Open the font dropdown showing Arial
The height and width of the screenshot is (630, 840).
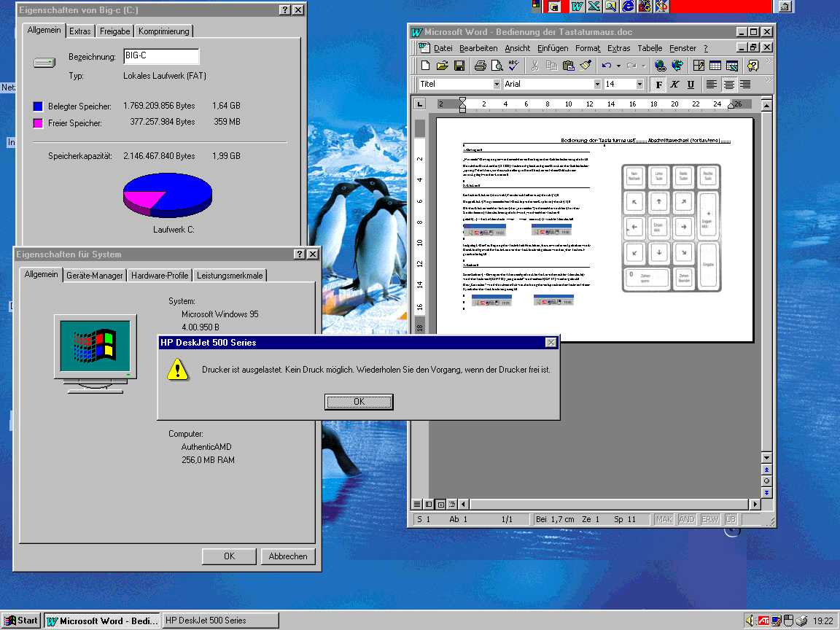597,84
